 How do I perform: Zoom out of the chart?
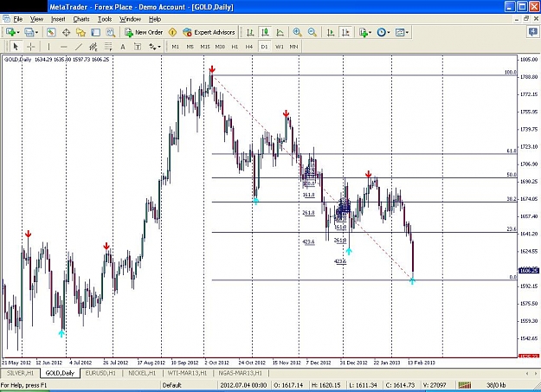(312, 32)
